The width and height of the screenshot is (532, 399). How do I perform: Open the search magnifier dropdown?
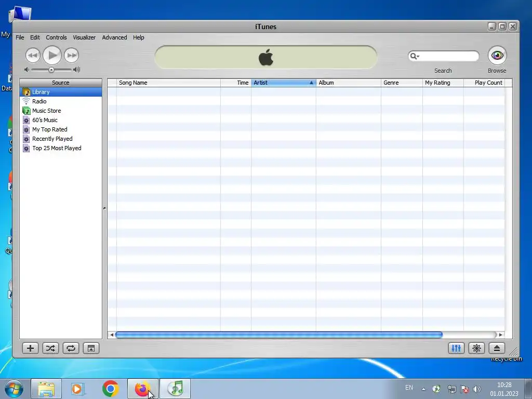click(x=414, y=56)
